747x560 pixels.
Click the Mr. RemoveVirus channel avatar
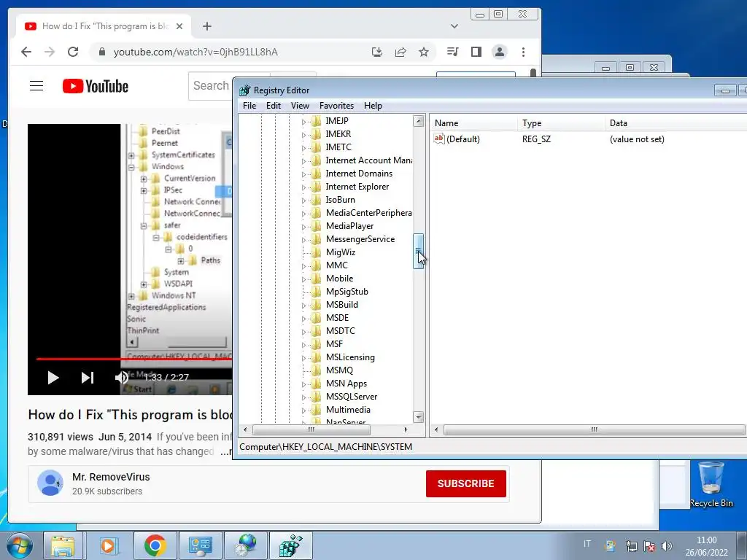coord(50,483)
